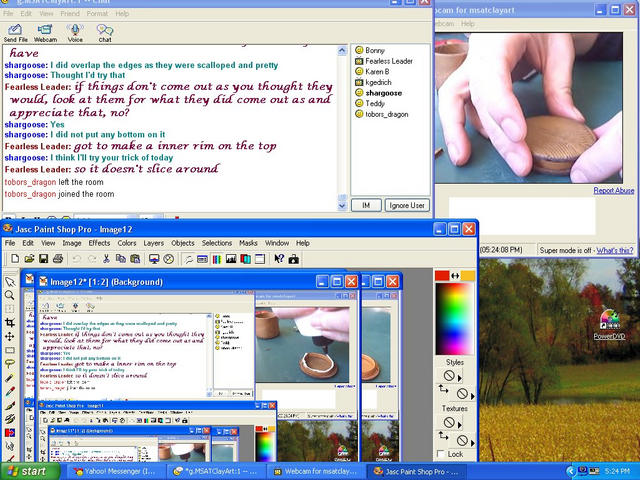Click the webcam video feed image
This screenshot has height=480, width=640.
(x=529, y=108)
